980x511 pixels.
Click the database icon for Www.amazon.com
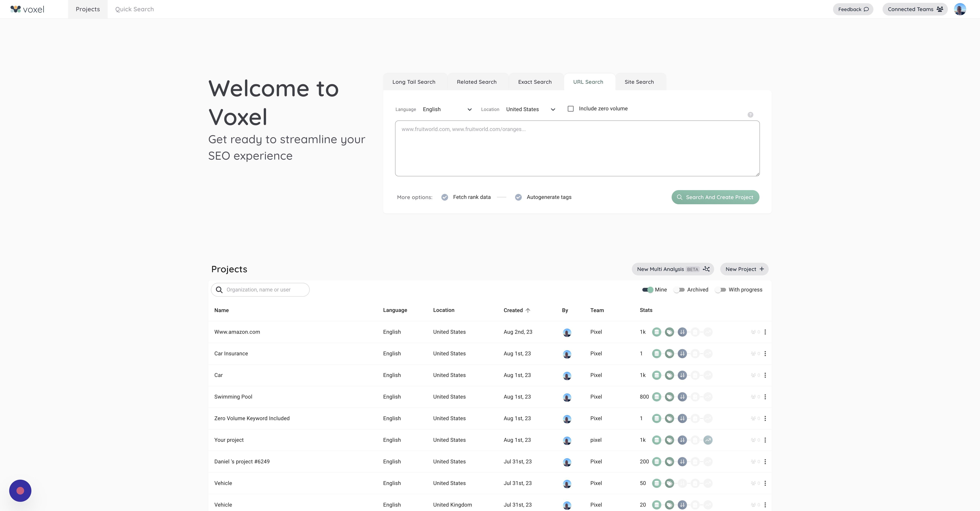(x=656, y=332)
